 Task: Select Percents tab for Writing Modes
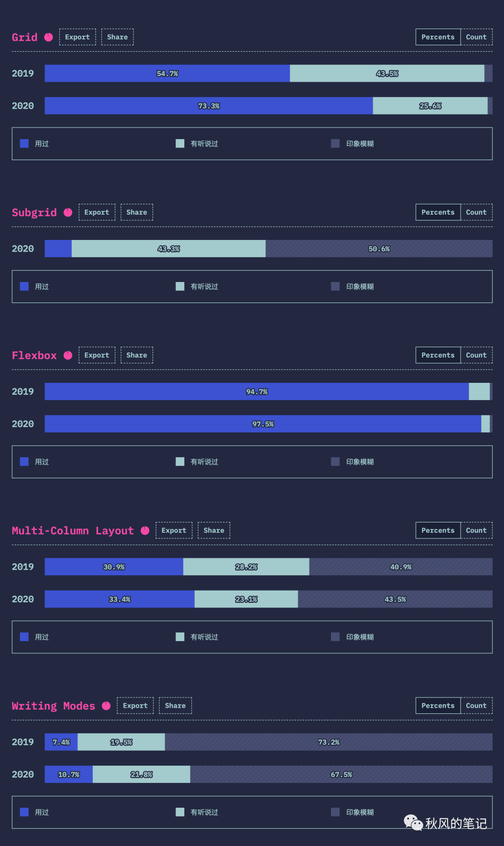(438, 705)
